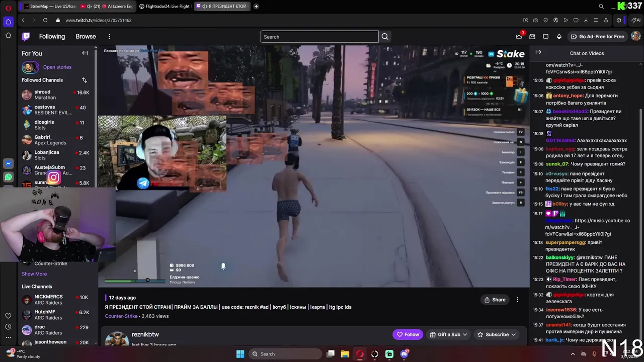Switch to Al Jazeera English tab
Image resolution: width=644 pixels, height=362 pixels.
pyautogui.click(x=107, y=6)
